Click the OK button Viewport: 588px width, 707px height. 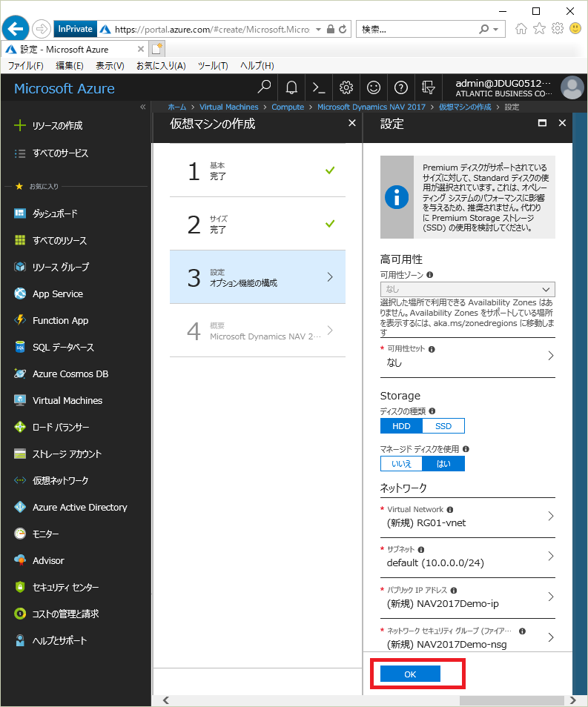(410, 674)
